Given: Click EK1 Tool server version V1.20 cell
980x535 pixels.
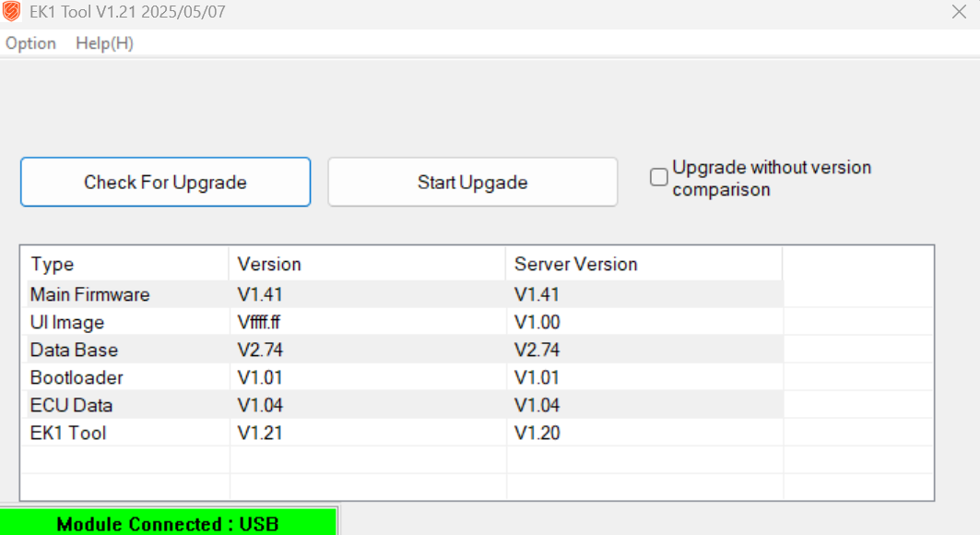Looking at the screenshot, I should [x=537, y=433].
